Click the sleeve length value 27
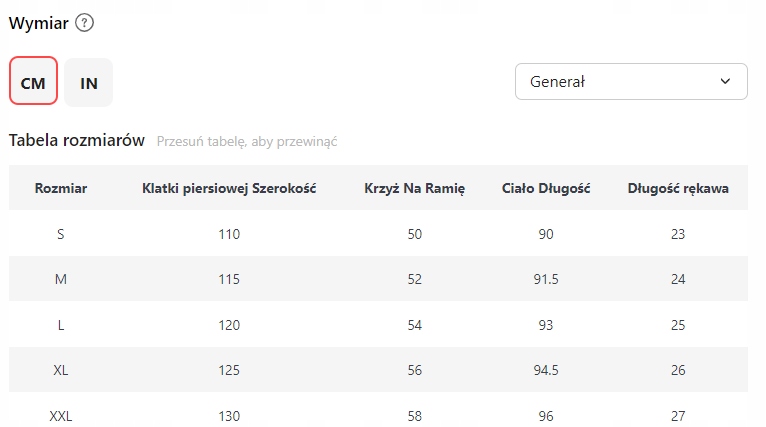Screen dimensions: 766x427 678,415
